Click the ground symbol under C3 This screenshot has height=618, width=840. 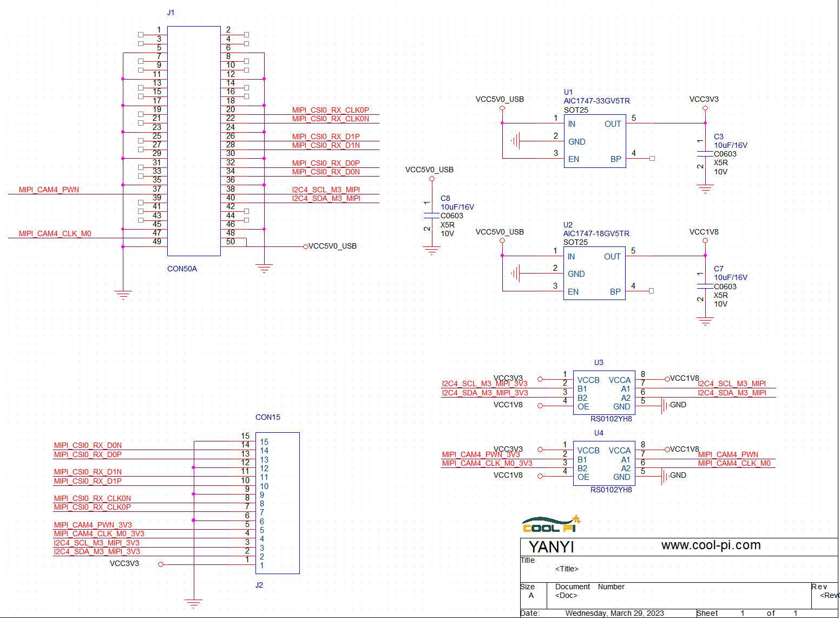tap(705, 189)
